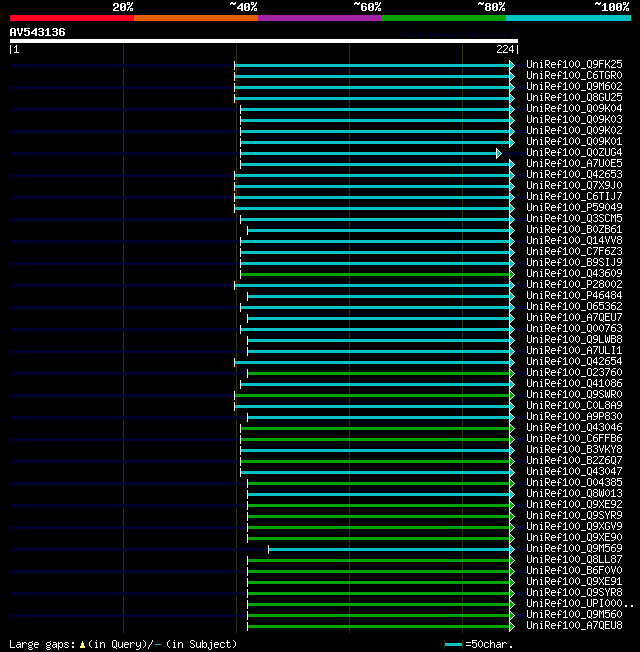Select the UniRef100_Q8W013 label

pyautogui.click(x=574, y=494)
